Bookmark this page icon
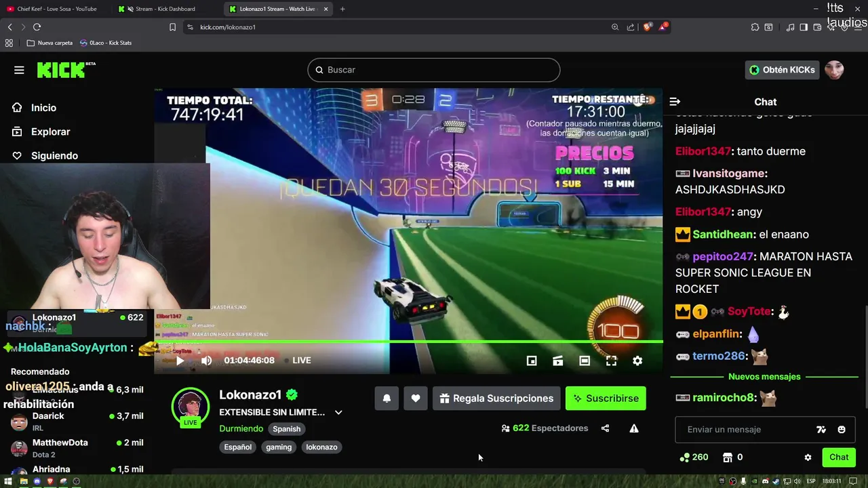The image size is (868, 488). 172,27
